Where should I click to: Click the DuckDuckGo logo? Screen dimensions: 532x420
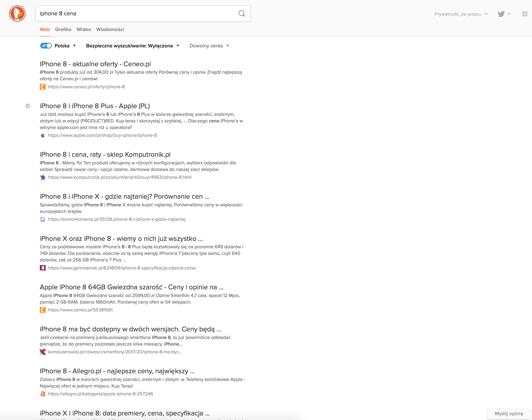click(x=17, y=14)
